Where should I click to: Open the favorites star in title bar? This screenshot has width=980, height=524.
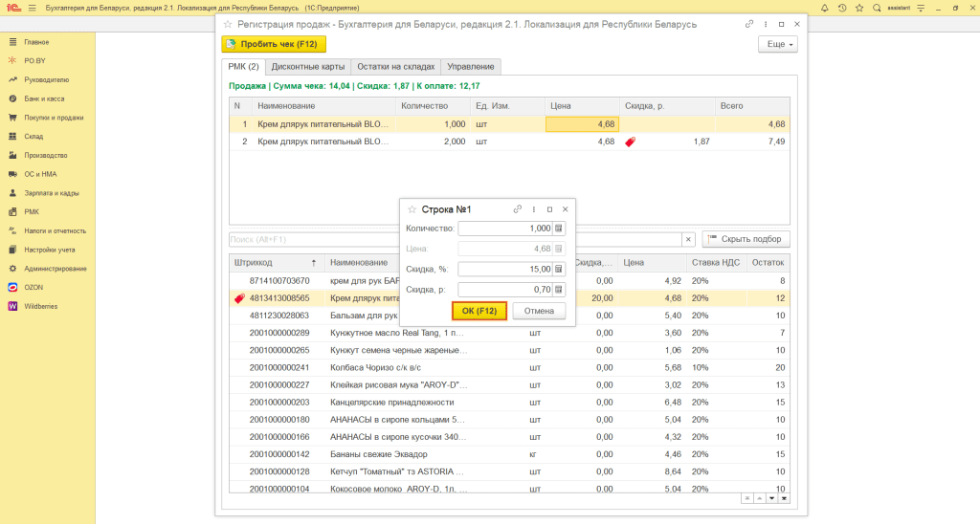click(859, 8)
